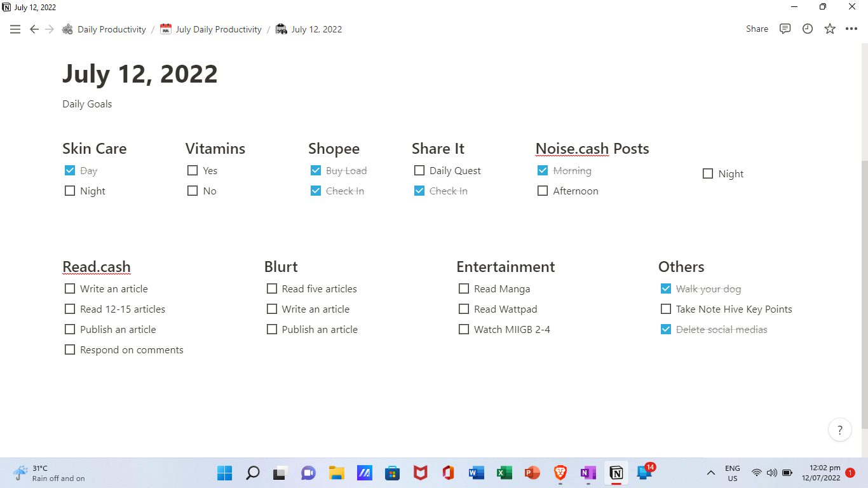The height and width of the screenshot is (488, 868).
Task: Check the Skin Care Night checkbox
Action: [70, 191]
